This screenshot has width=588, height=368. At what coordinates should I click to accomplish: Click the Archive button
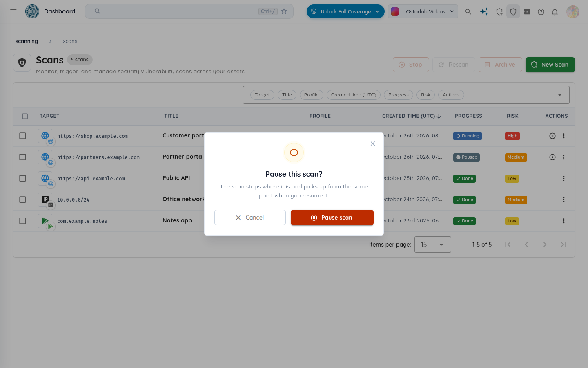pyautogui.click(x=500, y=65)
